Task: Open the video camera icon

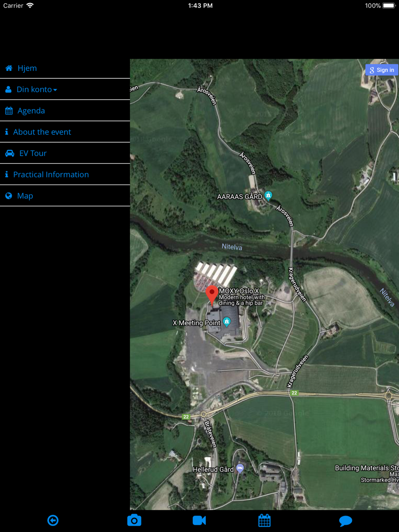Action: (x=199, y=520)
